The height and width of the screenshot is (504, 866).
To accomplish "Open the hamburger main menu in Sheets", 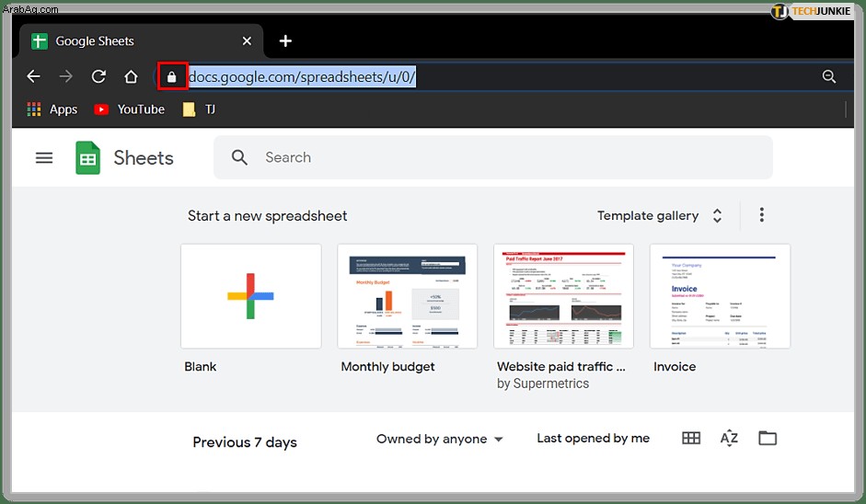I will tap(44, 158).
